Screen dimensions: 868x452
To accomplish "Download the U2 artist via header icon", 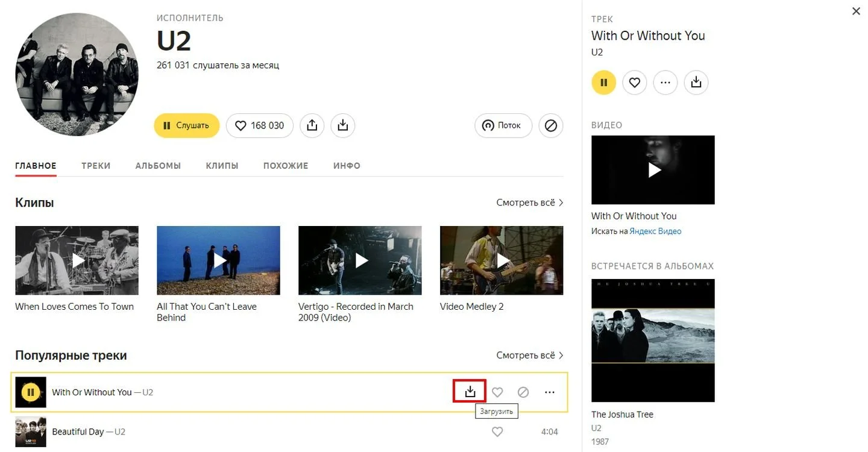I will click(x=343, y=125).
